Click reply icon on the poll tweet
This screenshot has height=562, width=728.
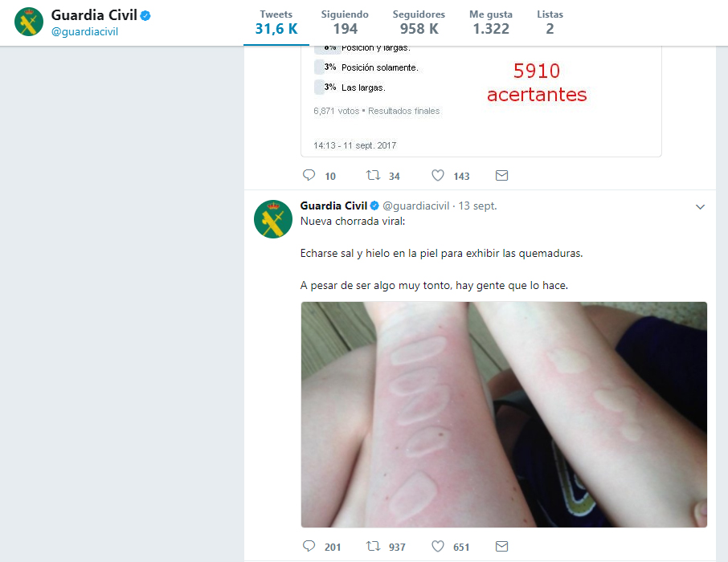point(309,175)
